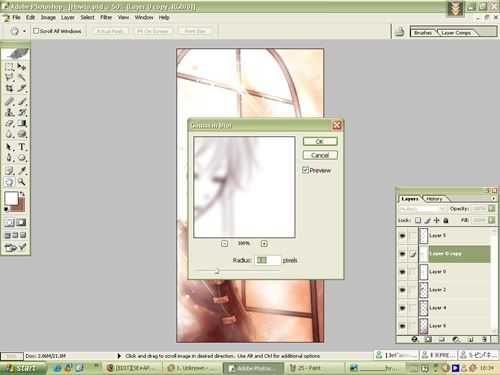The height and width of the screenshot is (375, 500).
Task: Select the Clone Stamp tool
Action: coord(9,112)
